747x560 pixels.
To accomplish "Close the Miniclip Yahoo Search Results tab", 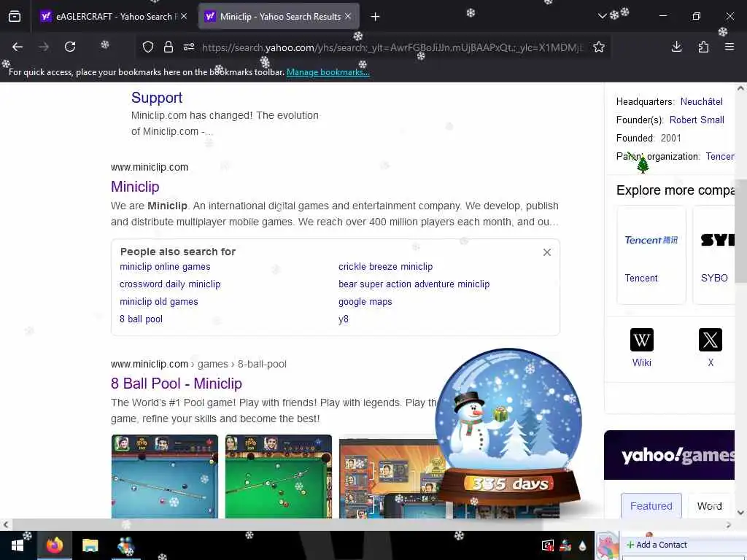I will click(x=348, y=16).
